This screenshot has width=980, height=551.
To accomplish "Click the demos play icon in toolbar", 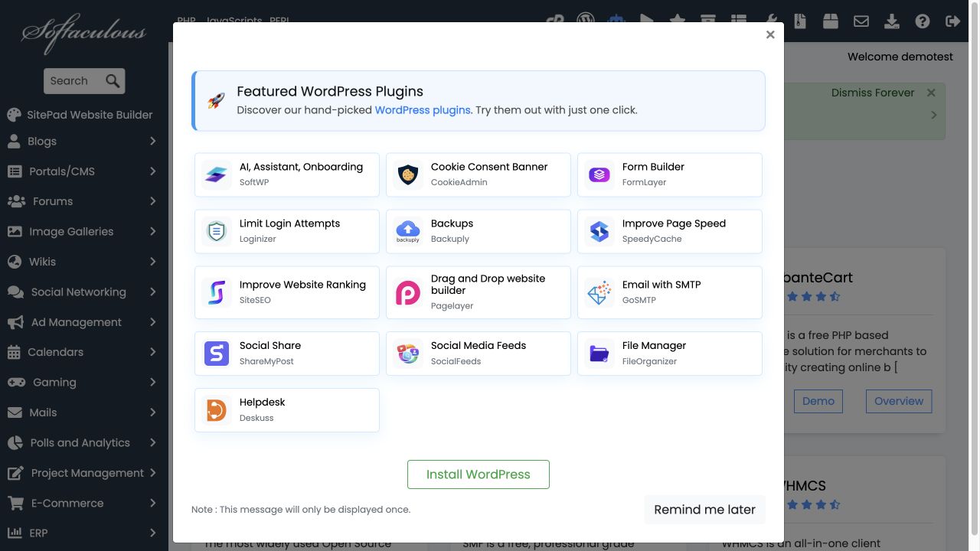I will coord(647,21).
